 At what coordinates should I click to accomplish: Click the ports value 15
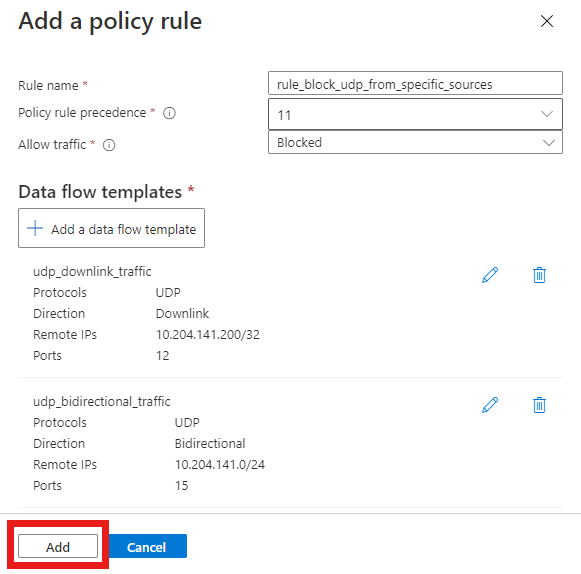(181, 486)
